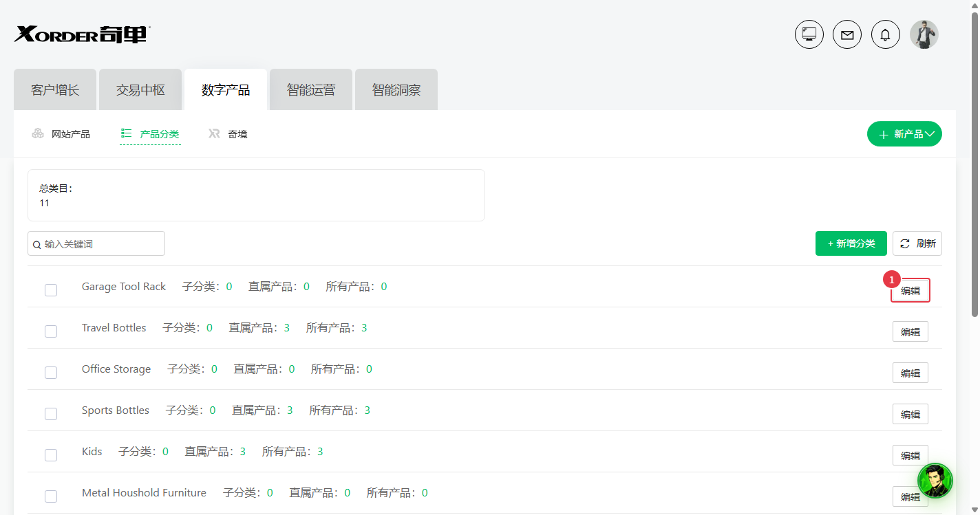Open the mail envelope icon
Image resolution: width=980 pixels, height=515 pixels.
tap(847, 34)
